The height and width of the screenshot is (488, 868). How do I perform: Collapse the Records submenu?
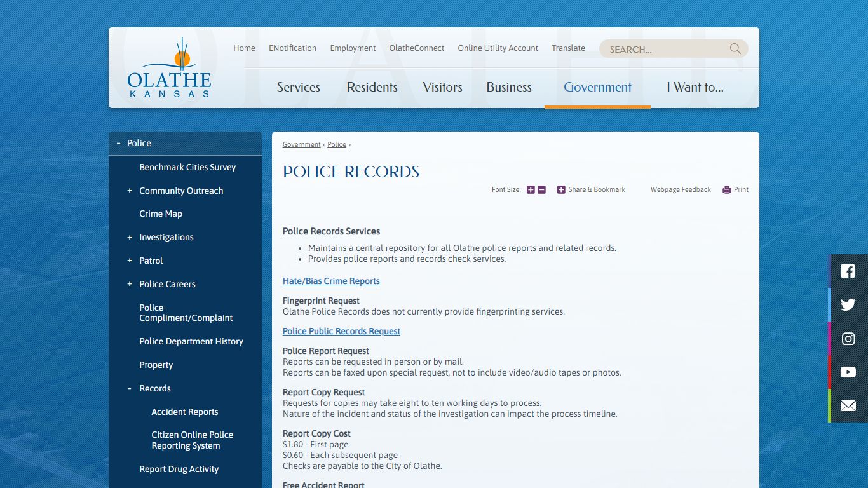[x=130, y=388]
